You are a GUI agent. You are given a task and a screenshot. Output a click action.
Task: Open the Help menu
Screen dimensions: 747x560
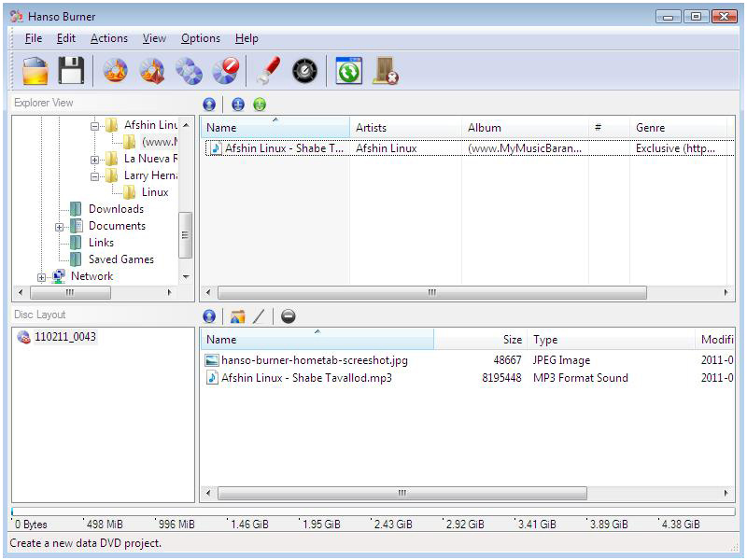[x=247, y=38]
